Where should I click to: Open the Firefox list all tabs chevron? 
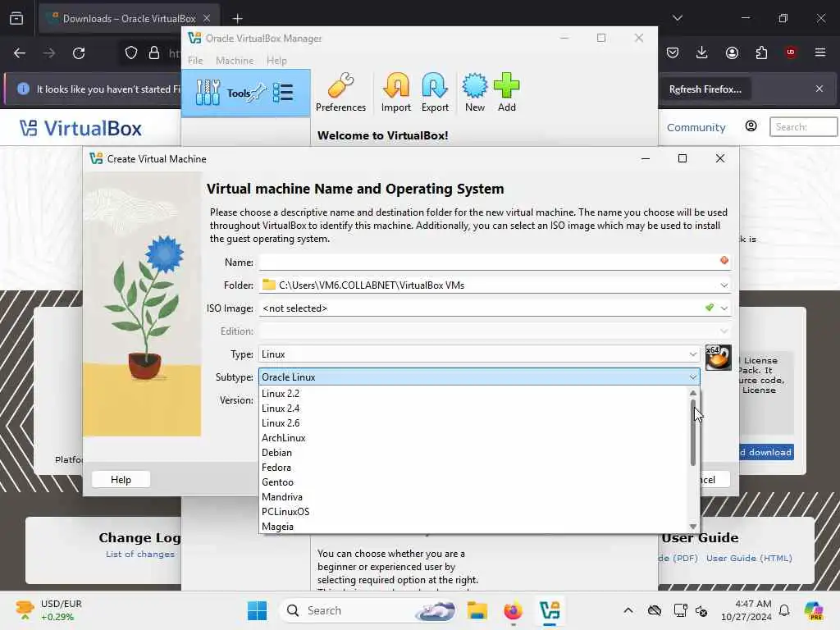678,18
